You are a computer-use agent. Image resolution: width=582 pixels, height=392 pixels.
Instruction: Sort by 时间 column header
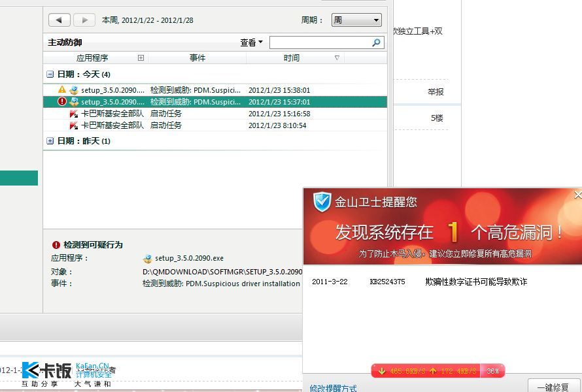click(x=292, y=58)
